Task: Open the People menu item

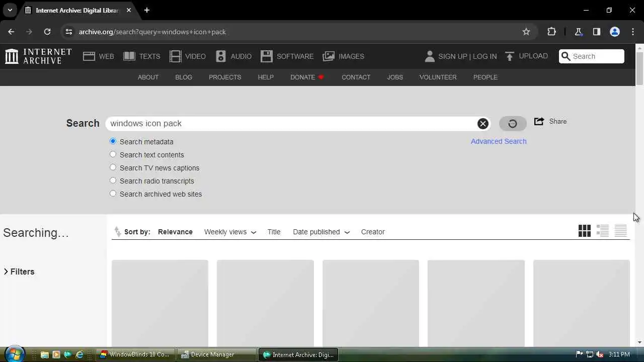Action: tap(485, 77)
